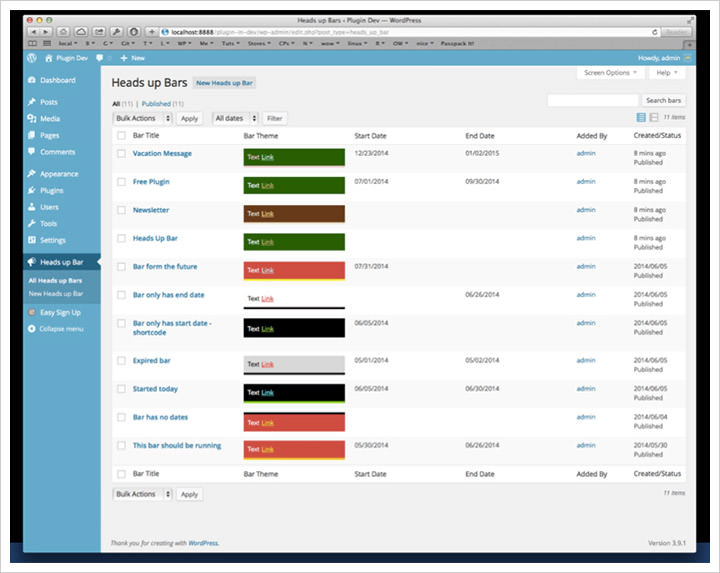Click the Heads up Bar megaphone icon

click(32, 262)
